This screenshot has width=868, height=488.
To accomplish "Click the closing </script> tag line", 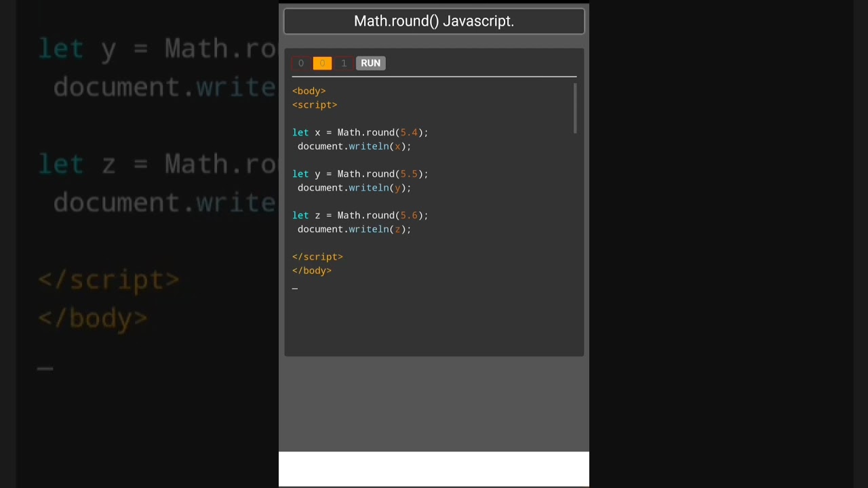I will pyautogui.click(x=317, y=257).
